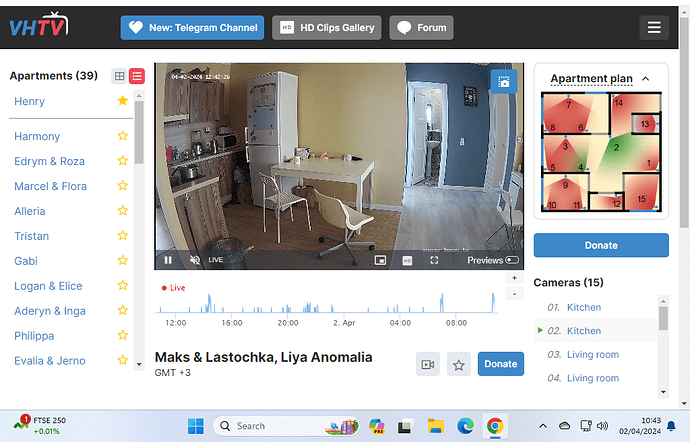690x442 pixels.
Task: Toggle the Previews switch
Action: click(x=512, y=260)
